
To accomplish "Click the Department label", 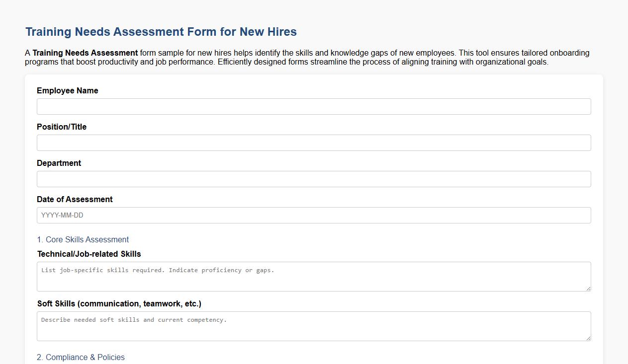I will [59, 163].
